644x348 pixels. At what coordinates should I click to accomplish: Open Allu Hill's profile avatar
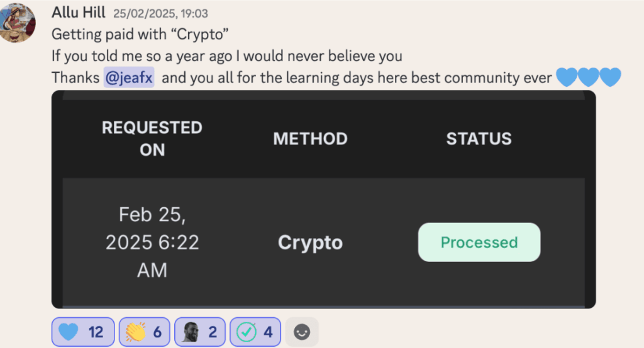click(x=17, y=23)
